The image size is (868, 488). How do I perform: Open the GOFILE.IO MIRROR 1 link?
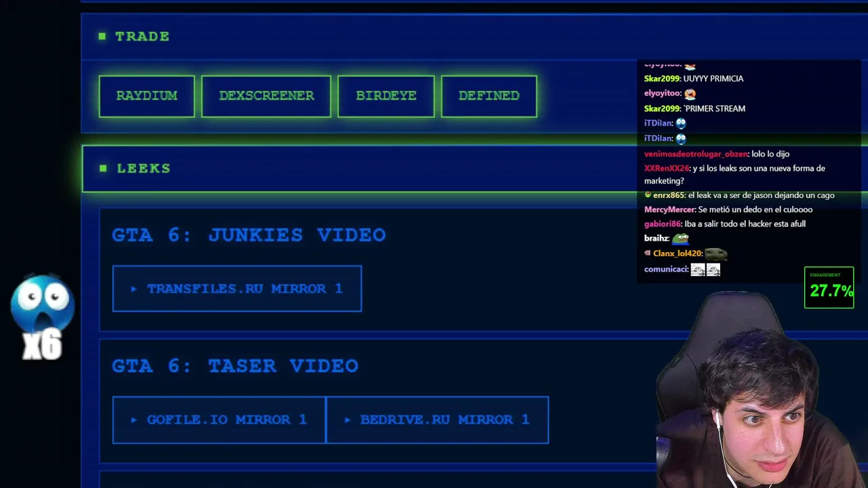219,420
